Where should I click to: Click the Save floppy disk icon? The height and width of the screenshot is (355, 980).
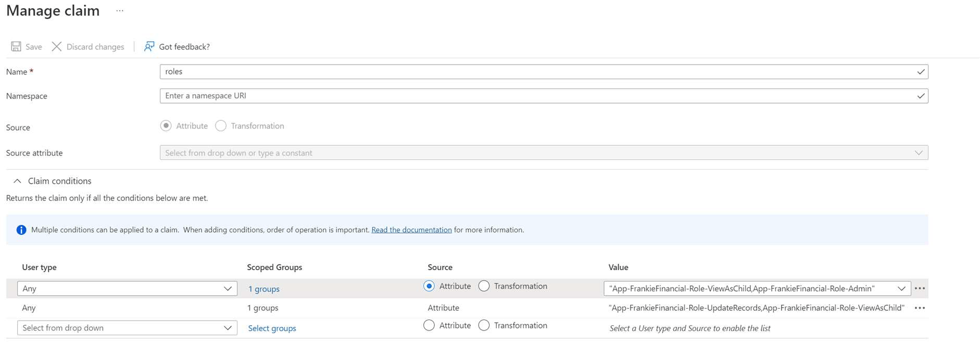16,47
